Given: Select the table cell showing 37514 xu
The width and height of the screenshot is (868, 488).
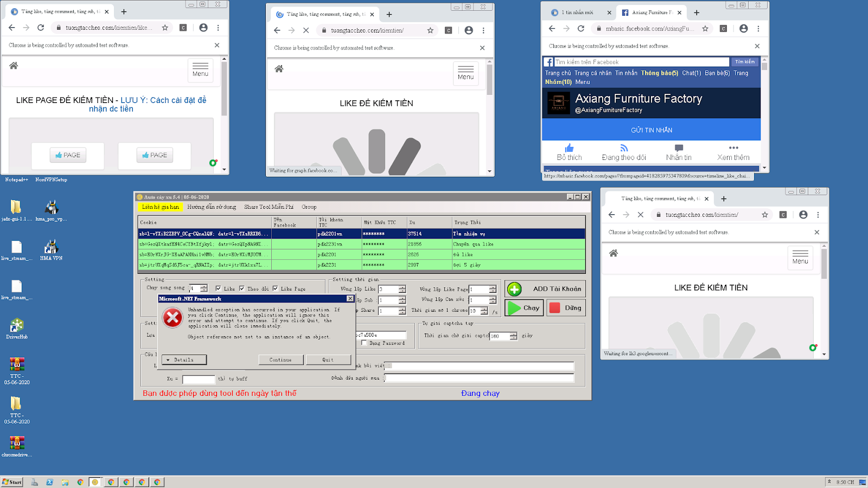Looking at the screenshot, I should pos(429,234).
